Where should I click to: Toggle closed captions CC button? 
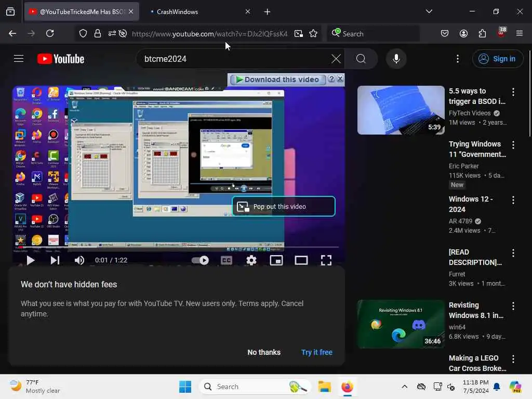coord(227,260)
